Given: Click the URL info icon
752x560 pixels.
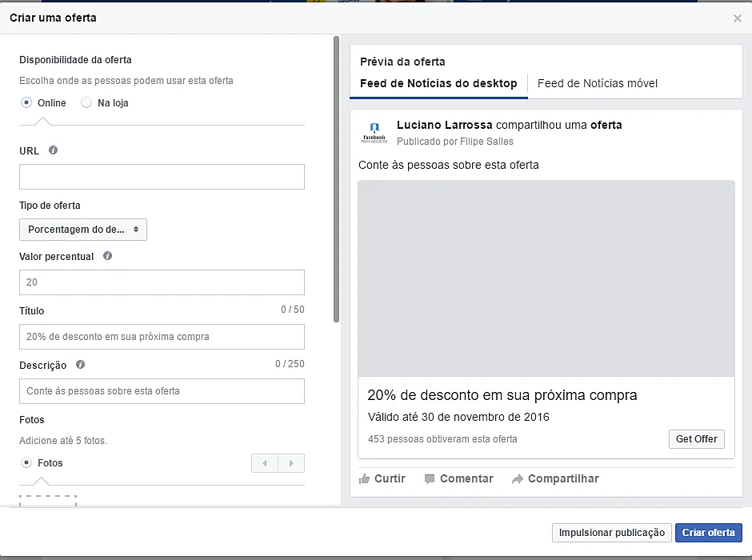Looking at the screenshot, I should coord(54,150).
